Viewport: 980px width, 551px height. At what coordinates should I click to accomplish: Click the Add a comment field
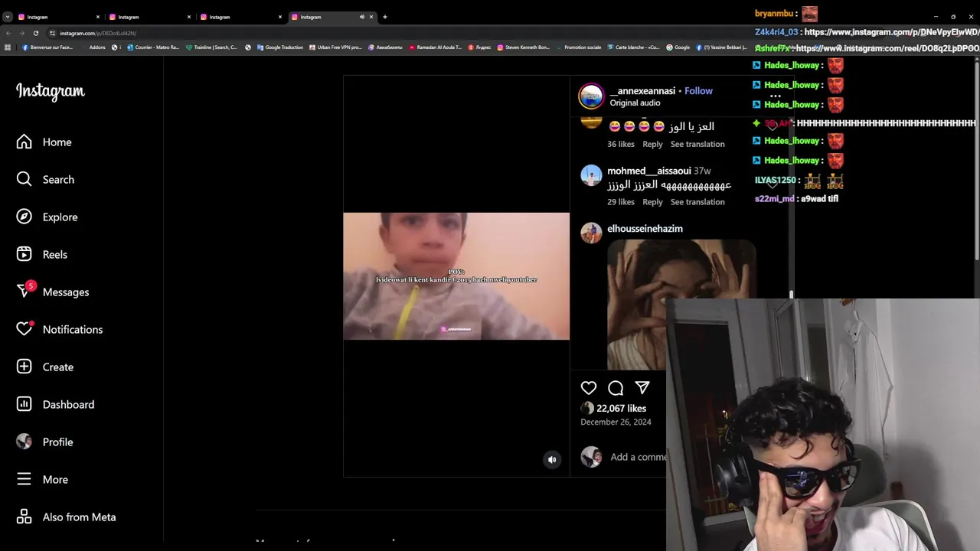click(x=638, y=457)
